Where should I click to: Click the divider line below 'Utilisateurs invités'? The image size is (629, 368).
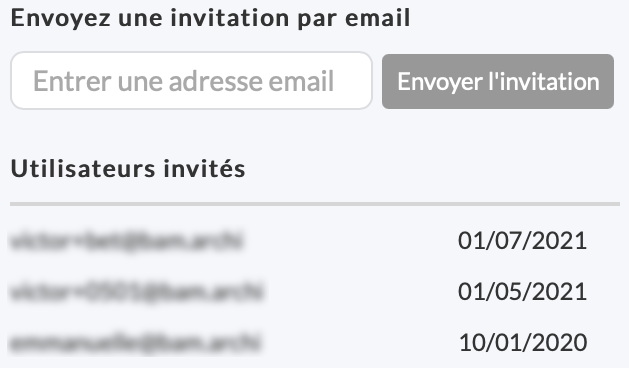point(315,204)
